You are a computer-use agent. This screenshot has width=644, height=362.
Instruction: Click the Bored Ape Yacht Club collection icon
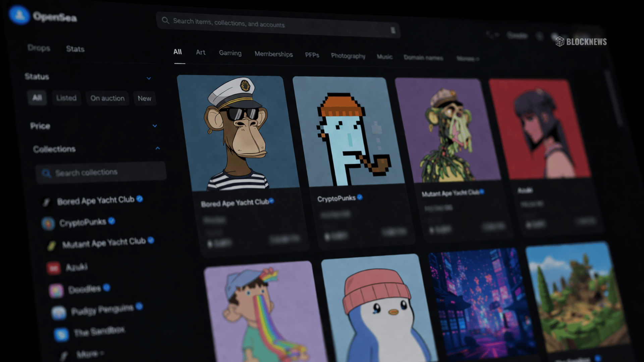tap(47, 202)
